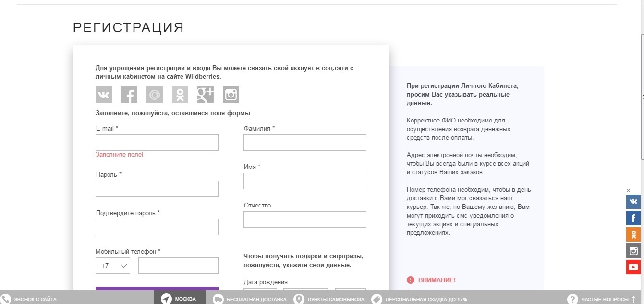Link VK account via gray form icon
644x304 pixels.
pyautogui.click(x=104, y=95)
